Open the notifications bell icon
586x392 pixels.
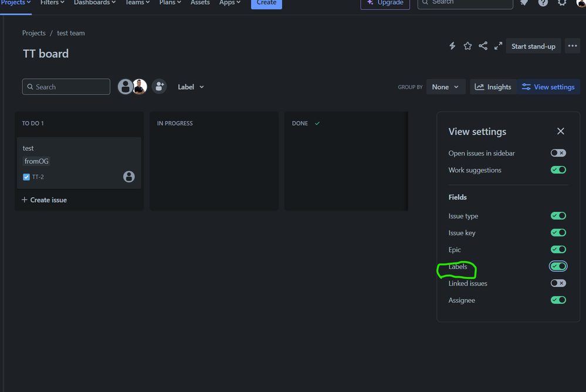click(x=524, y=2)
